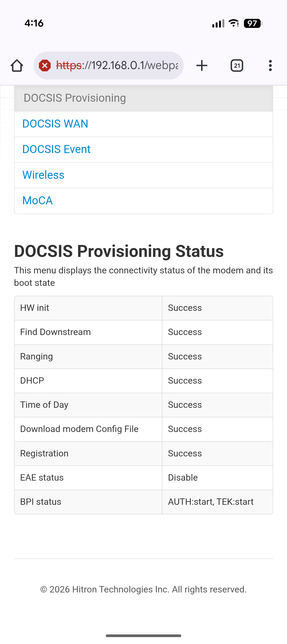Select DOCSIS Provisioning menu item
The width and height of the screenshot is (287, 644).
tap(75, 98)
